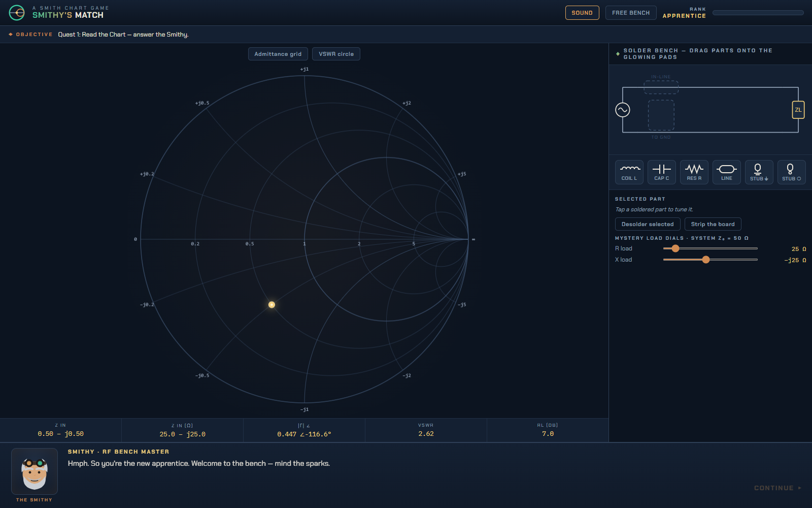
Task: Click the glowing impedance point on chart
Action: click(x=272, y=305)
